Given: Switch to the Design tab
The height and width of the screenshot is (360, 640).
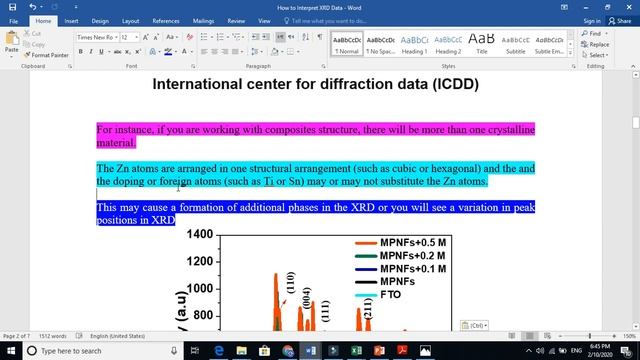Looking at the screenshot, I should 100,21.
